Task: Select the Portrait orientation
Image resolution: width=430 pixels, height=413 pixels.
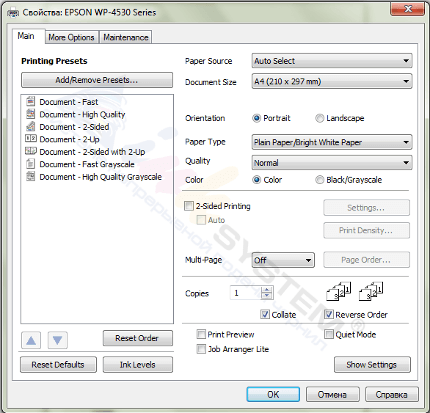Action: (256, 118)
